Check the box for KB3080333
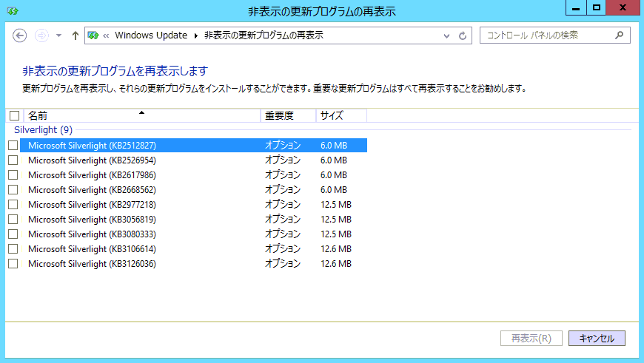 (13, 234)
